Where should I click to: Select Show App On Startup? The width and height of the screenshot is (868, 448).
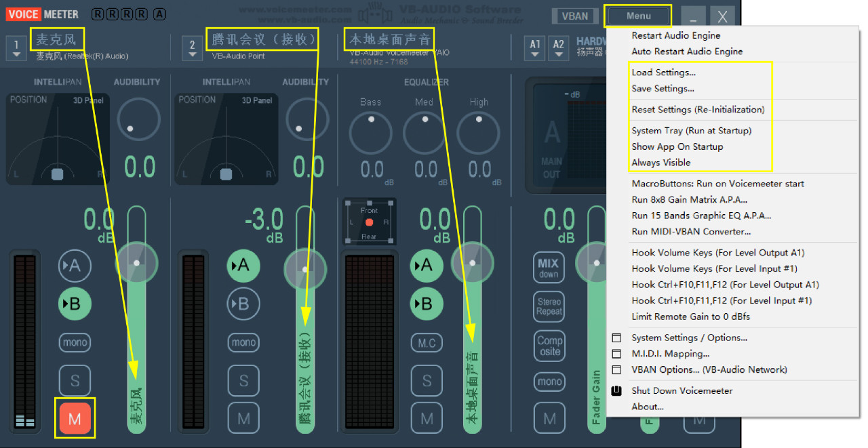point(677,146)
